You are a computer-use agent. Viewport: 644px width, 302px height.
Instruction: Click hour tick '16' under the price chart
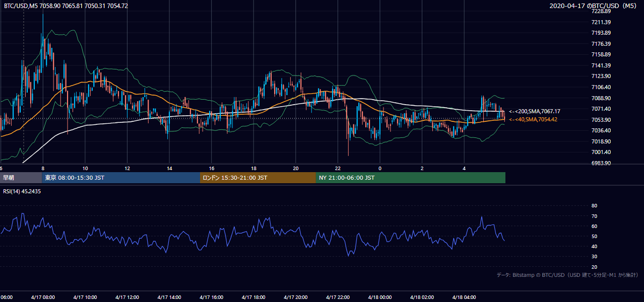[x=211, y=169]
